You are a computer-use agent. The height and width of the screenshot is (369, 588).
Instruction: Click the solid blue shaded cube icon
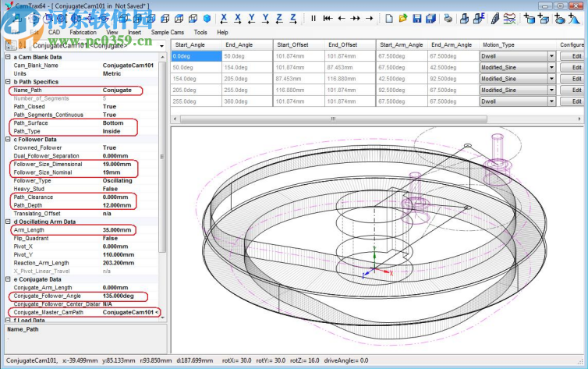(x=207, y=18)
